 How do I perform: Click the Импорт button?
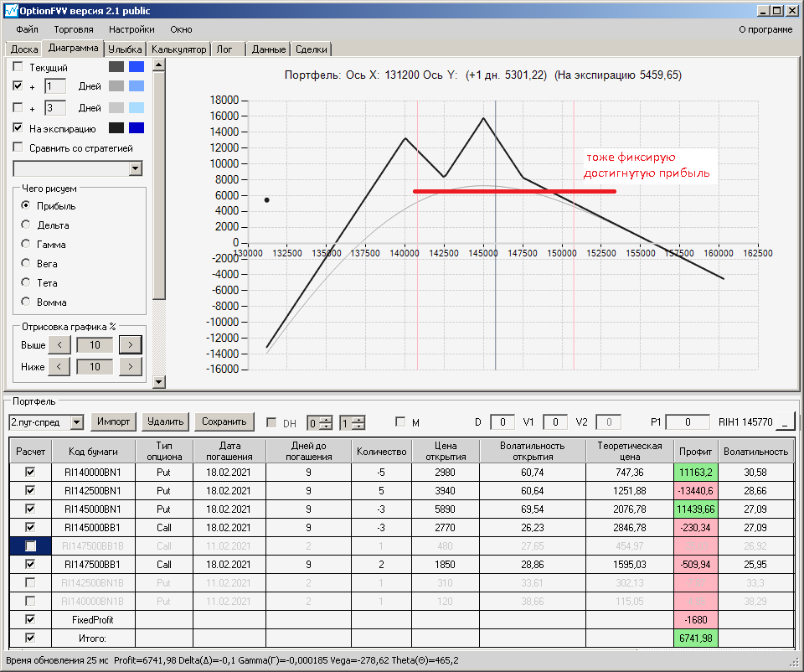[x=113, y=421]
